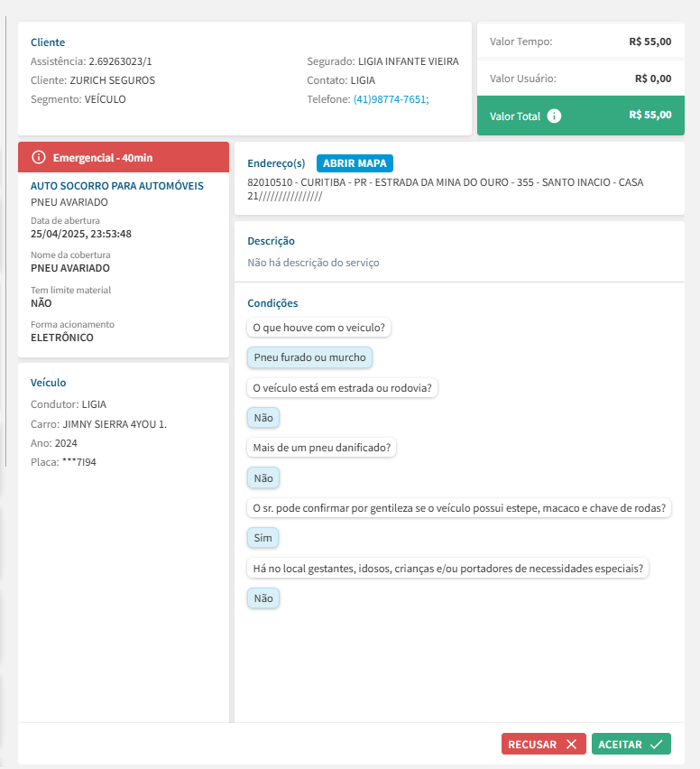
Task: Click 'Não' under 'Mais de um pneu danificado?'
Action: tap(263, 477)
